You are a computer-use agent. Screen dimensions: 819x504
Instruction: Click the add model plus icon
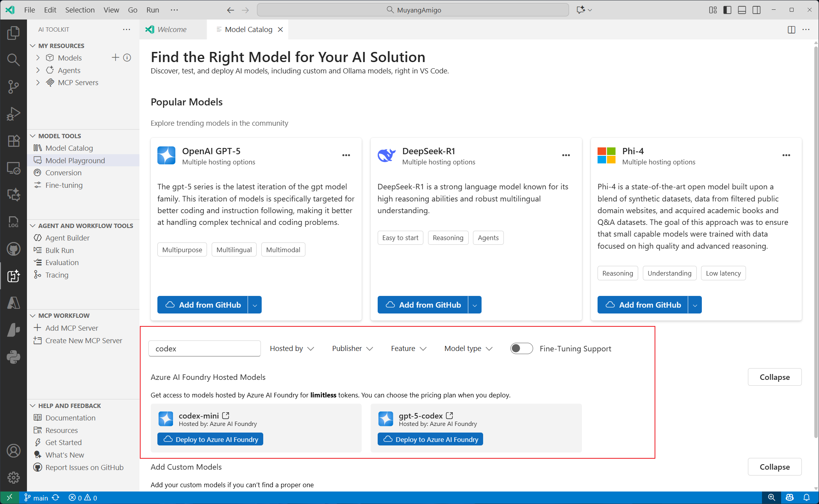click(115, 58)
